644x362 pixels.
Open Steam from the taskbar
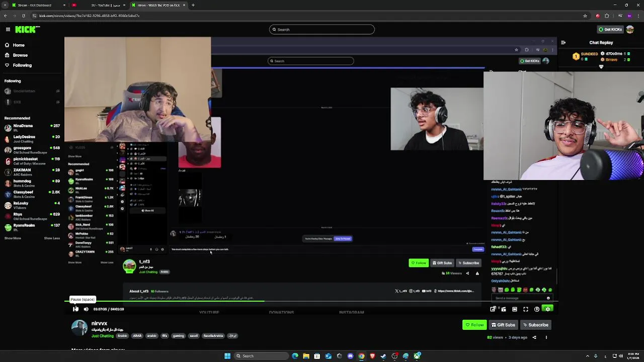coord(383,356)
